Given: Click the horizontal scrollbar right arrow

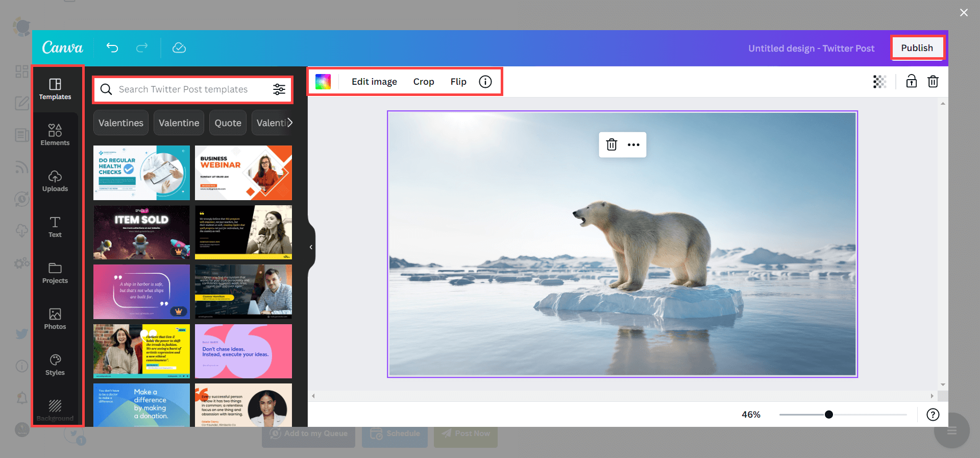Looking at the screenshot, I should pos(932,396).
